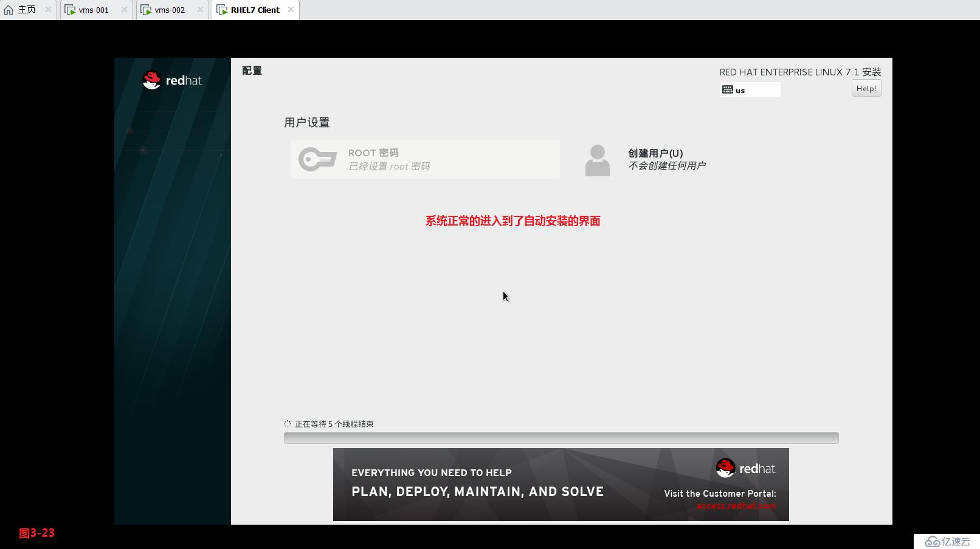Image resolution: width=980 pixels, height=549 pixels.
Task: Click the 用户设置 heading
Action: [x=306, y=122]
